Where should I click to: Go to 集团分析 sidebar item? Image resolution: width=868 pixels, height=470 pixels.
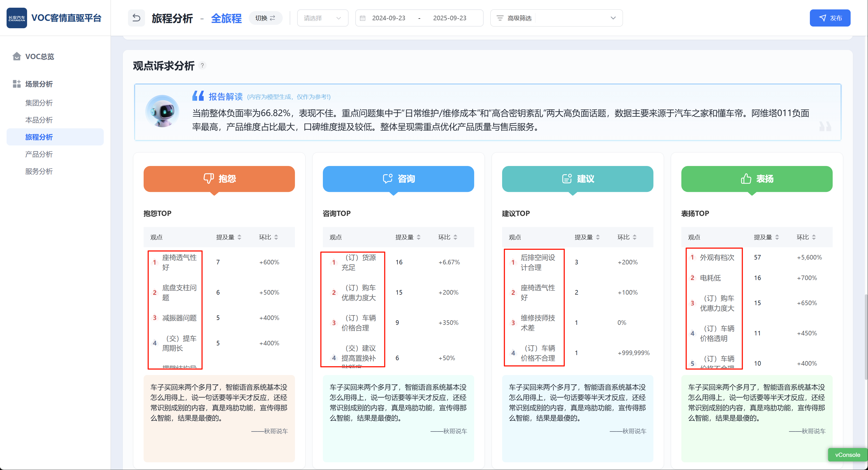[39, 103]
